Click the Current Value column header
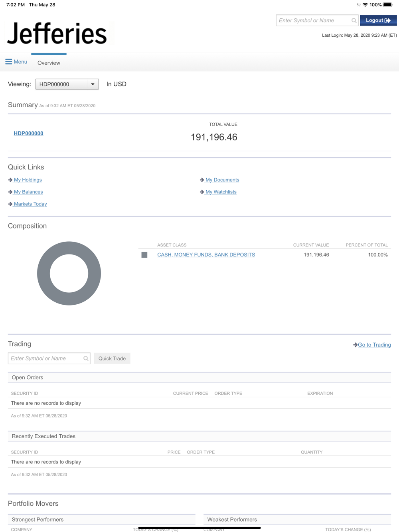This screenshot has width=399, height=532. (x=311, y=245)
